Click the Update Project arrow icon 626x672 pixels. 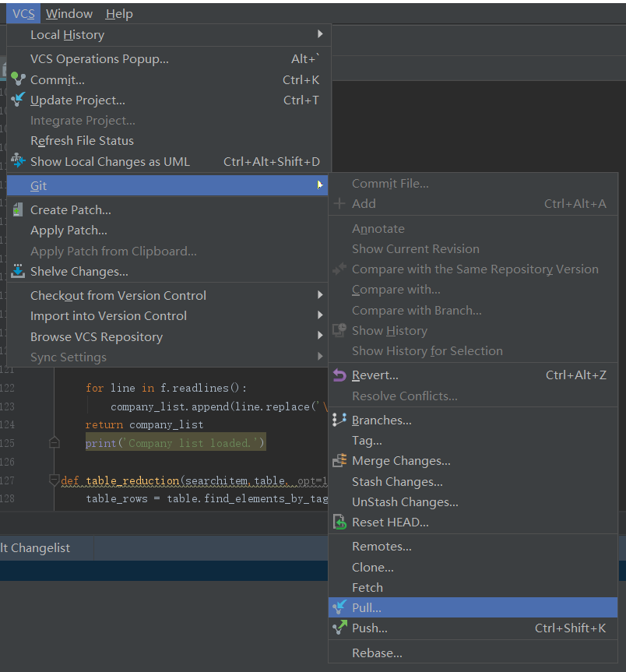tap(18, 100)
